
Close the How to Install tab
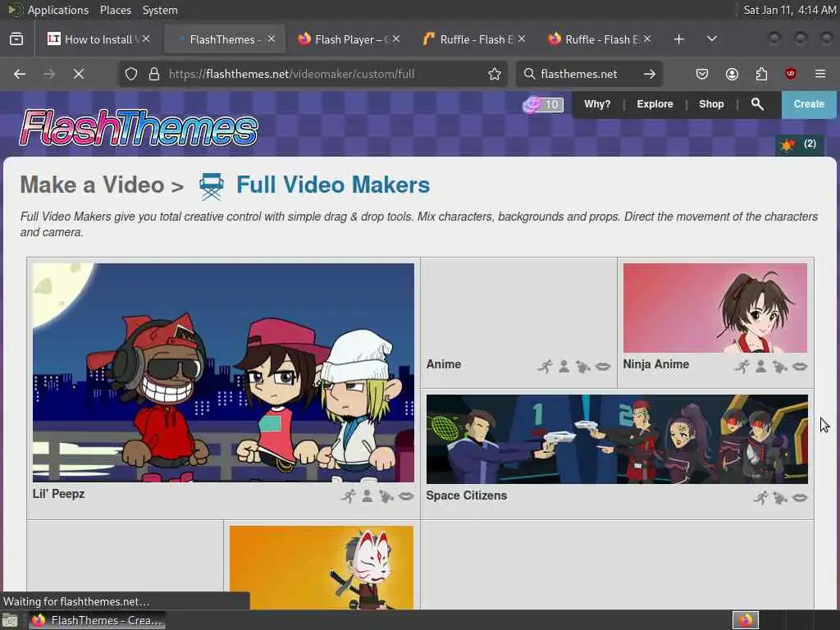click(x=146, y=39)
